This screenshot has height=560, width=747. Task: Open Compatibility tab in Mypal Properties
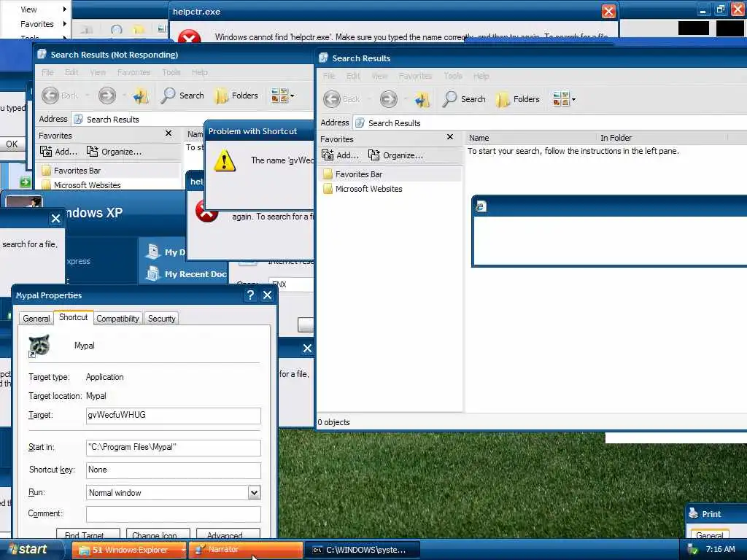[x=117, y=319]
